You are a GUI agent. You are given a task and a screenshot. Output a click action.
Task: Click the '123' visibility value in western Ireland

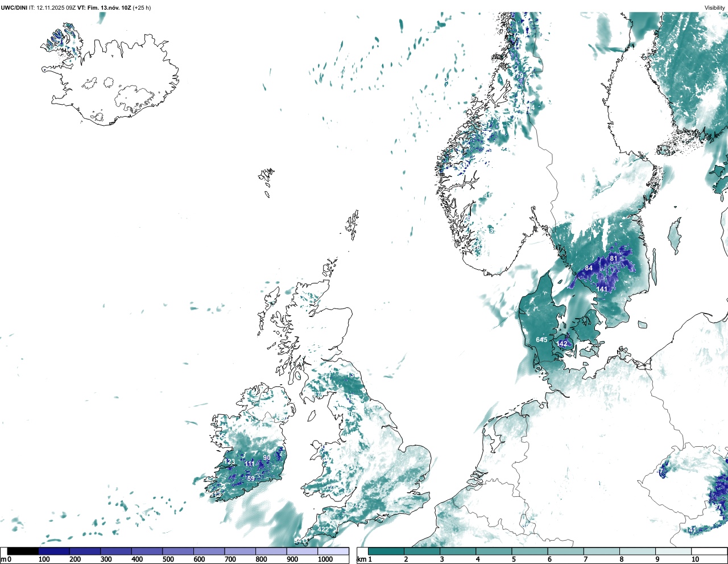pyautogui.click(x=229, y=462)
